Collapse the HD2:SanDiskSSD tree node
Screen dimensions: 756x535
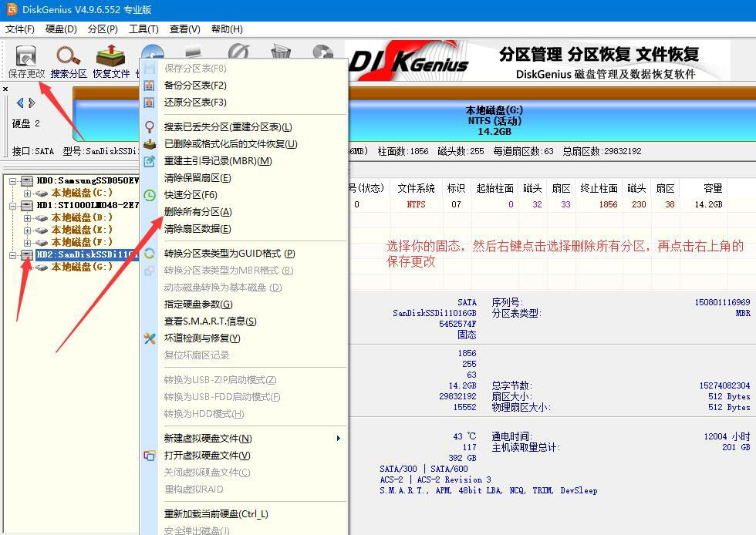pyautogui.click(x=13, y=254)
